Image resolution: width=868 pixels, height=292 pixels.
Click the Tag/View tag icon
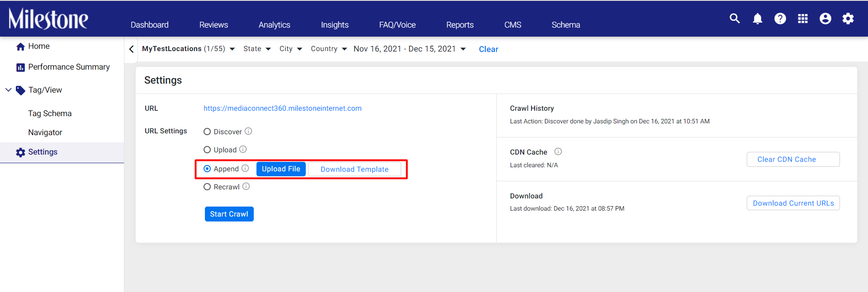click(20, 90)
